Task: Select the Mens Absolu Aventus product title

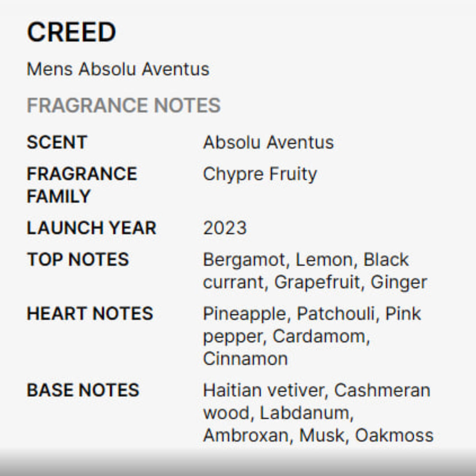Action: click(118, 69)
